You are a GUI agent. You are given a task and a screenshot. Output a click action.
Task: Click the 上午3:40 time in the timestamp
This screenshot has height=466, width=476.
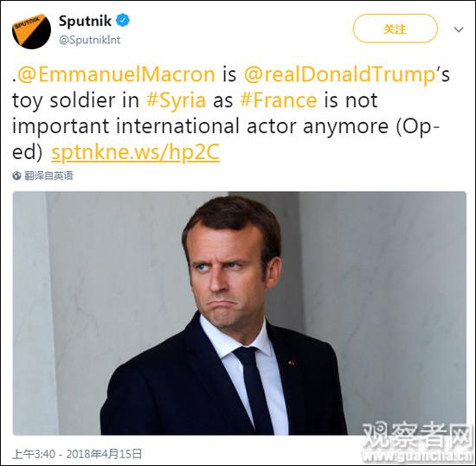pyautogui.click(x=34, y=454)
